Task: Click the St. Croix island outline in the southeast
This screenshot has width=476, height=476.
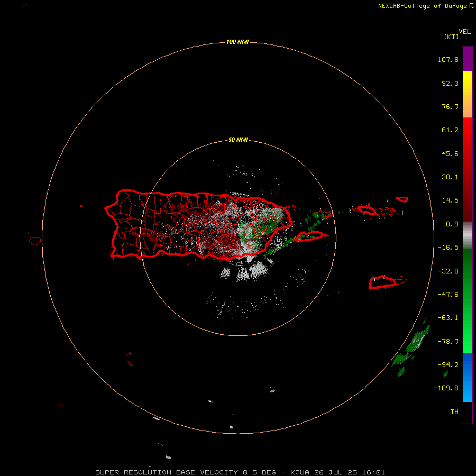Action: click(384, 282)
